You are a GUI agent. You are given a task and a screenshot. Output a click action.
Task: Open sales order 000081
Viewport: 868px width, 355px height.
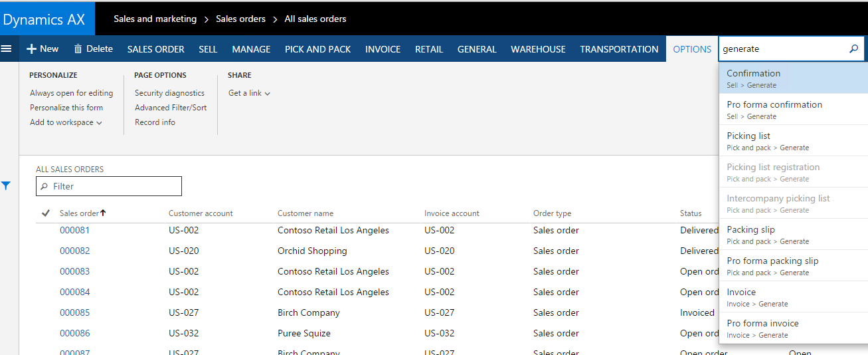pos(74,230)
